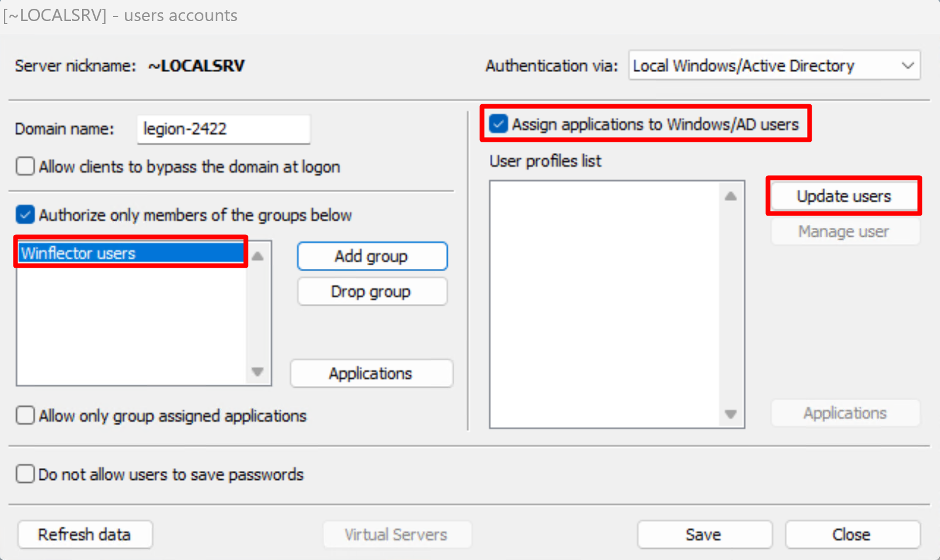Click the Drop group button
940x560 pixels.
pyautogui.click(x=372, y=292)
